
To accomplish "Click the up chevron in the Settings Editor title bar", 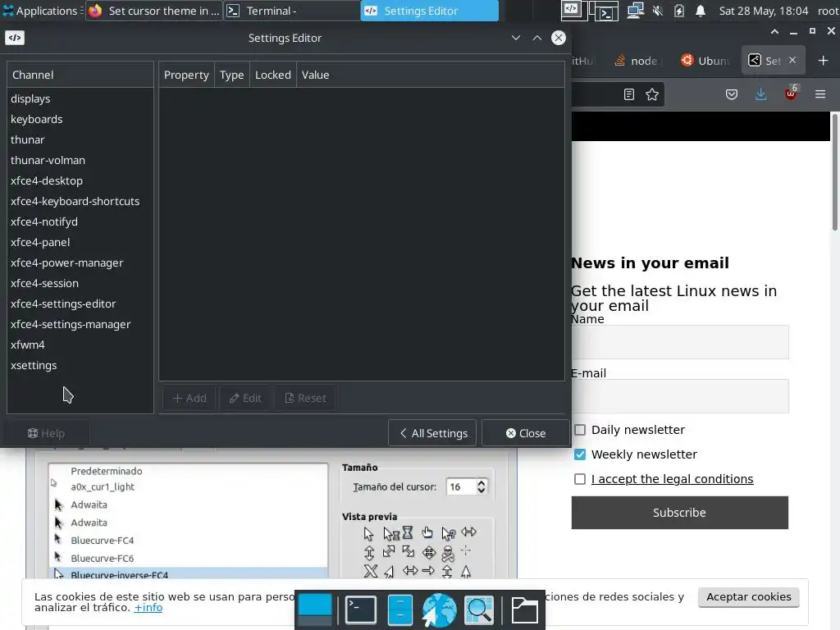I will coord(537,38).
